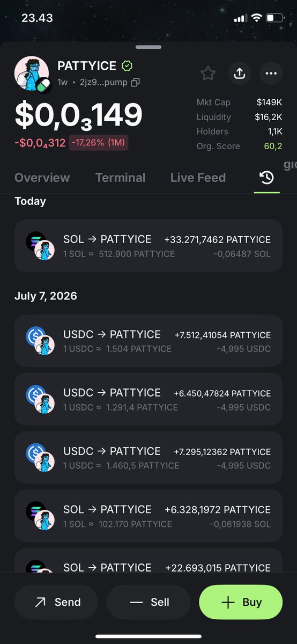
Task: Tap the SOL token icon in today's swap
Action: click(36, 241)
